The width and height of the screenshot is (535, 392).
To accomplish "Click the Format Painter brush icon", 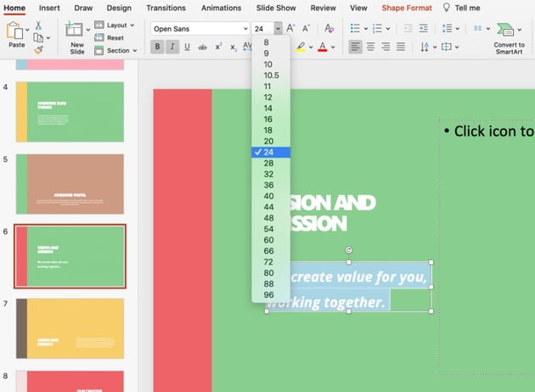I will (38, 50).
